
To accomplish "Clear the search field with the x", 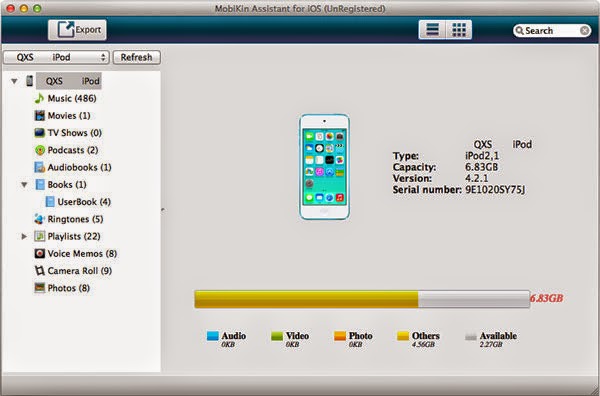I will pyautogui.click(x=585, y=31).
